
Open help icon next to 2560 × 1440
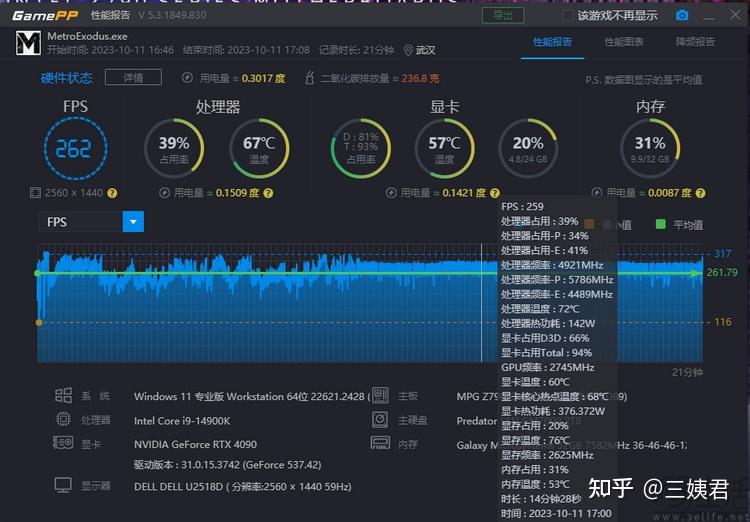click(x=112, y=193)
